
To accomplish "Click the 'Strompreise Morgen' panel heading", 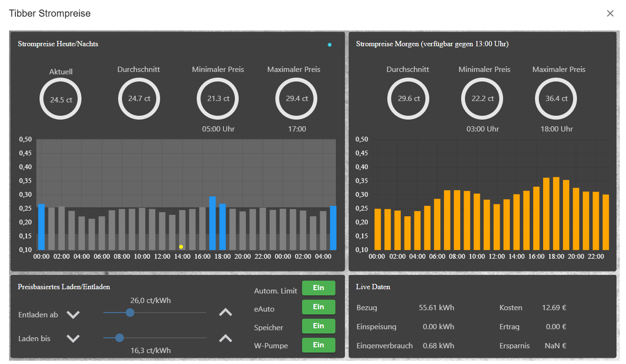I will click(432, 44).
